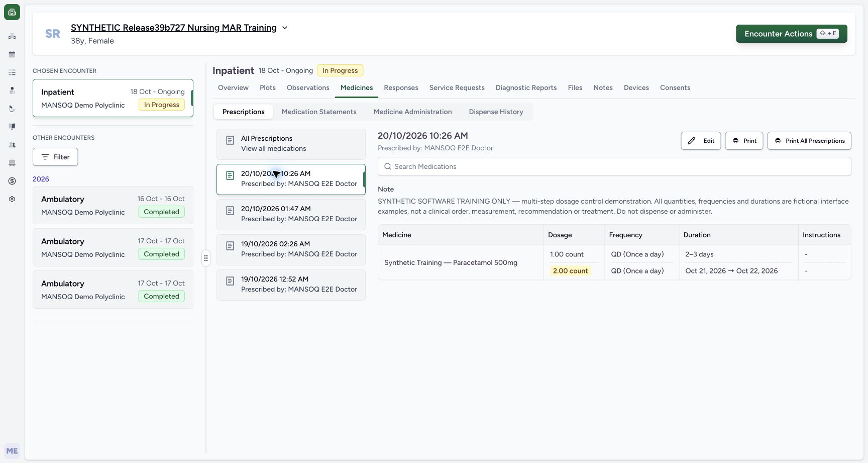The image size is (868, 463).
Task: Click the panel resize drag handle
Action: pyautogui.click(x=206, y=258)
